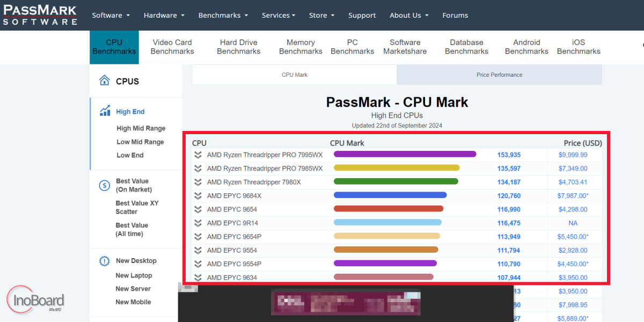Select the CPU Benchmarks tab
Screen dimensions: 644x322
pyautogui.click(x=114, y=47)
